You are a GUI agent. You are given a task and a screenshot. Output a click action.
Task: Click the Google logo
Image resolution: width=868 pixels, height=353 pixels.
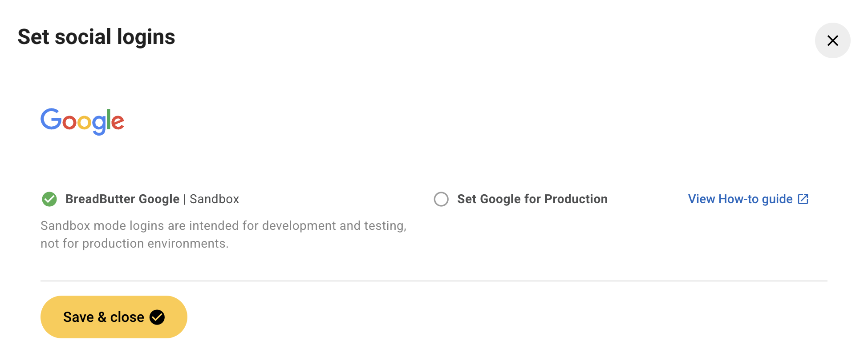coord(82,121)
